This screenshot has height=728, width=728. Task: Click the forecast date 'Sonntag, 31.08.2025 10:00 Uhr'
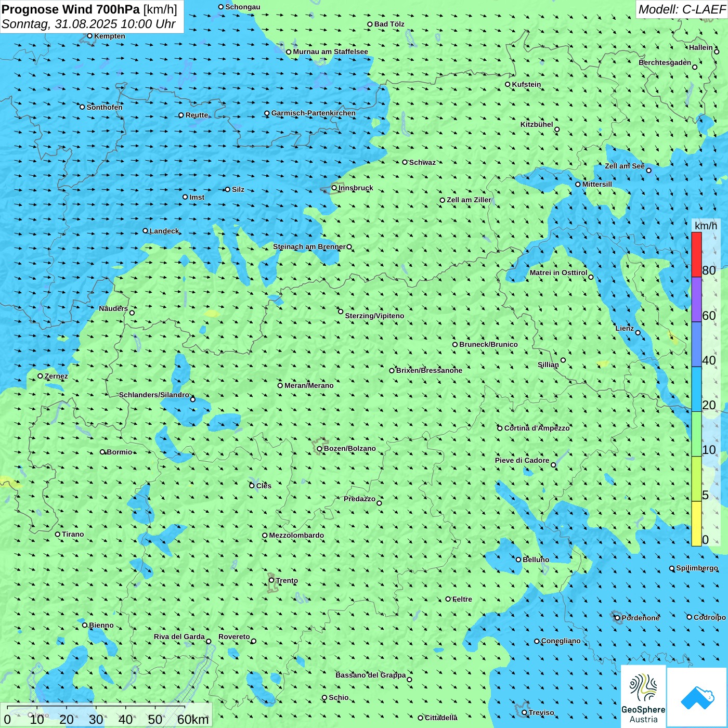(x=88, y=24)
